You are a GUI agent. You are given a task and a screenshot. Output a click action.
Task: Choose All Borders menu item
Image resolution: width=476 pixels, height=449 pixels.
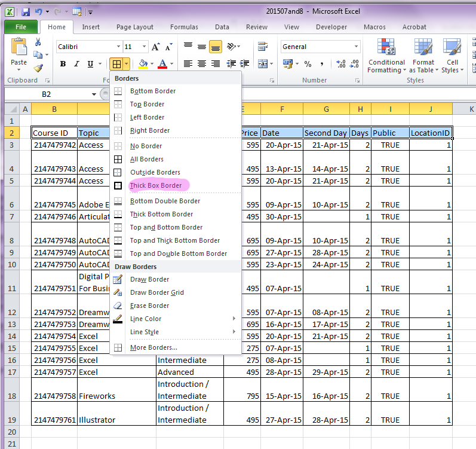point(175,159)
